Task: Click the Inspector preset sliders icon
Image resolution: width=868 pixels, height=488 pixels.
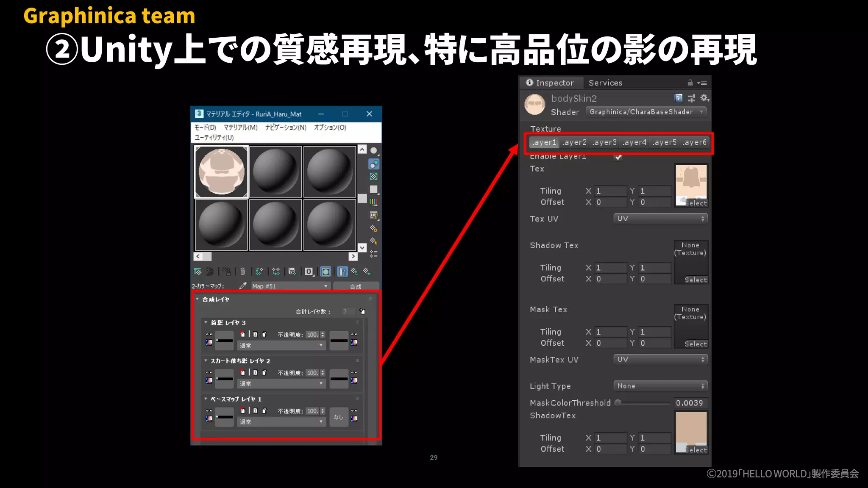Action: click(x=691, y=98)
